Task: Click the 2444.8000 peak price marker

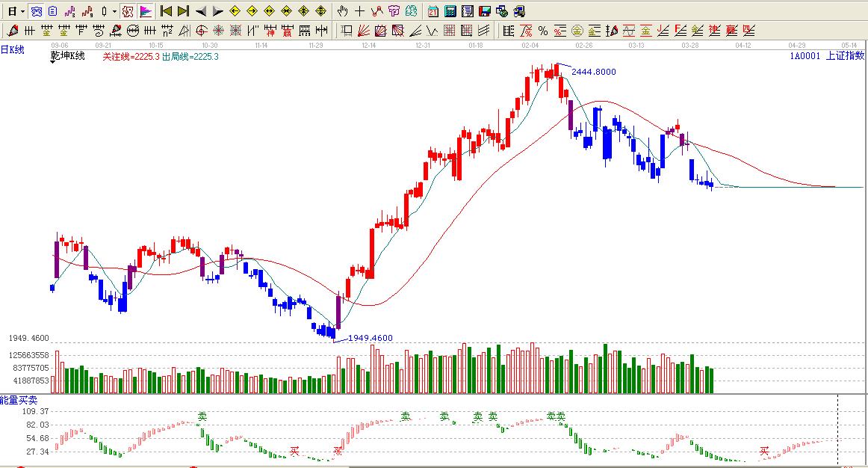Action: coord(594,72)
